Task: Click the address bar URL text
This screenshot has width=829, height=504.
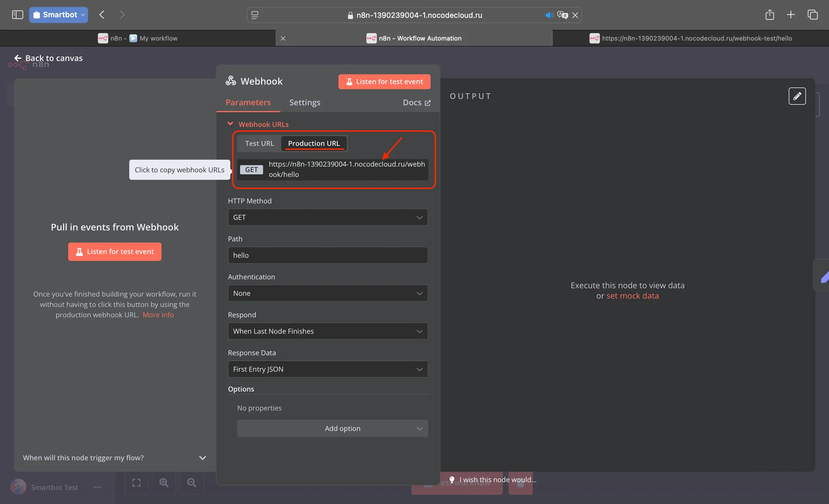Action: tap(419, 15)
